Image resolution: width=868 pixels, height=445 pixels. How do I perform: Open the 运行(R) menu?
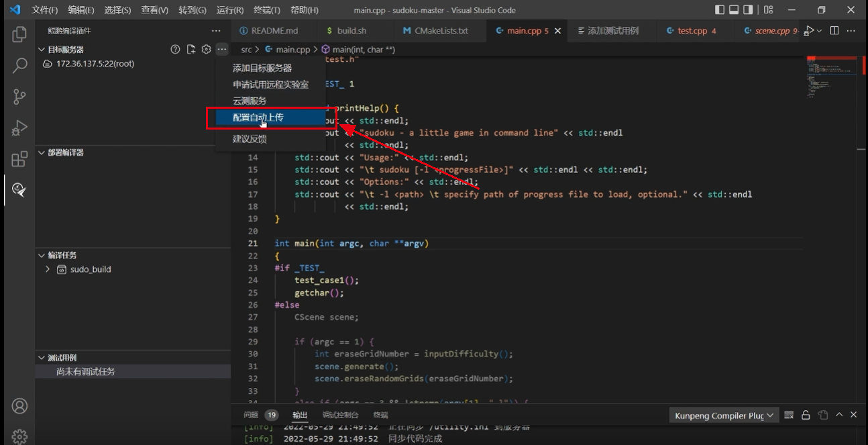[x=230, y=10]
